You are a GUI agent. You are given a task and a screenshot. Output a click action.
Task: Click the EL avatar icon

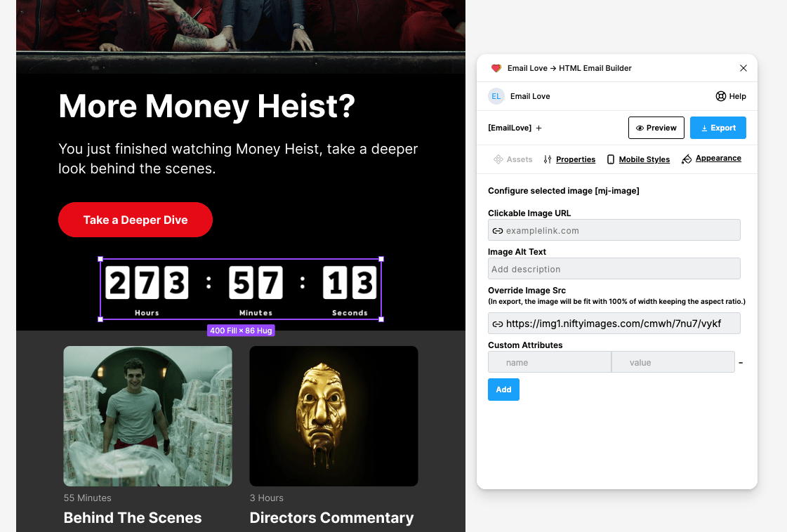496,96
